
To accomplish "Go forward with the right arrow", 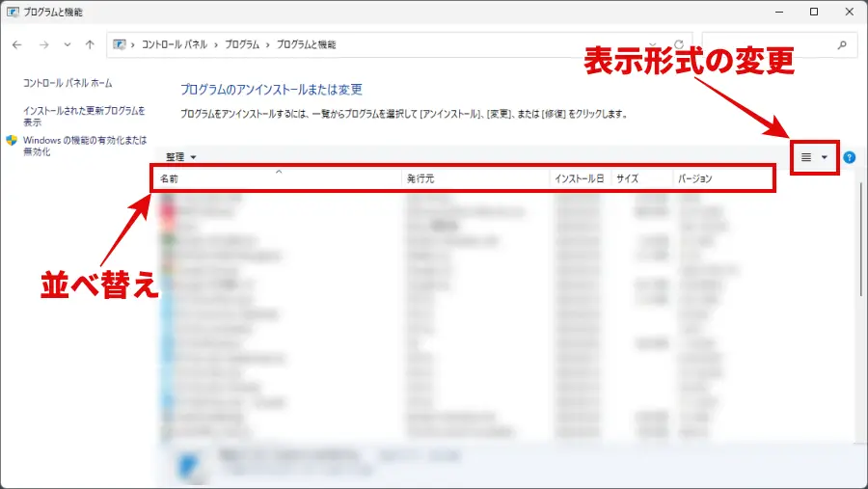I will tap(43, 45).
